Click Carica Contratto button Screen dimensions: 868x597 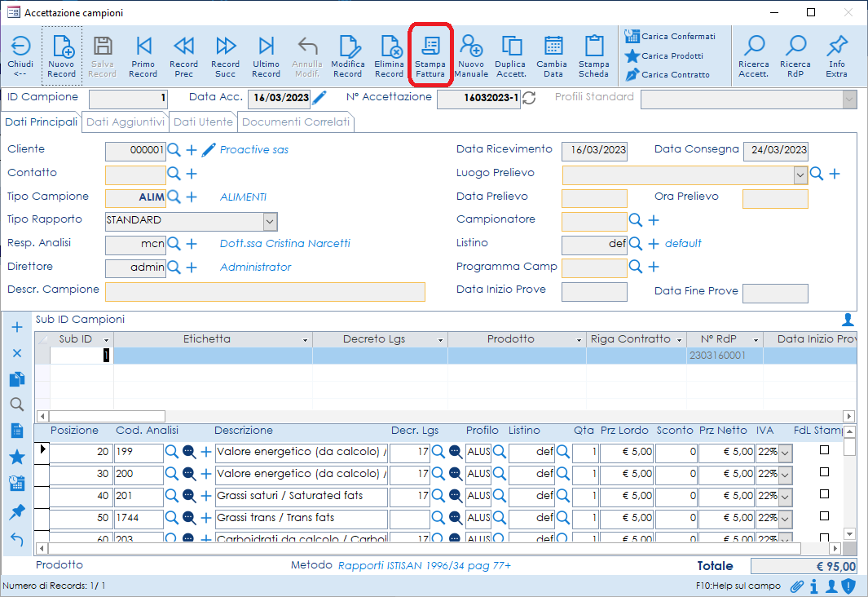coord(667,75)
